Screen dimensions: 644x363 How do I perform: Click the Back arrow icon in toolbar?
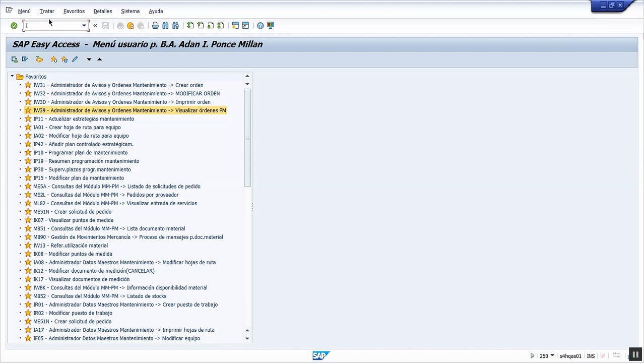120,26
